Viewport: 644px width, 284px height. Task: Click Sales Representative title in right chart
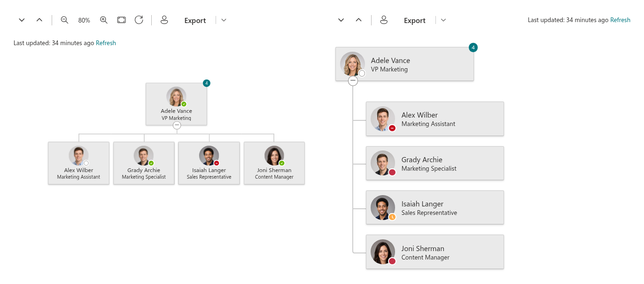(x=429, y=213)
